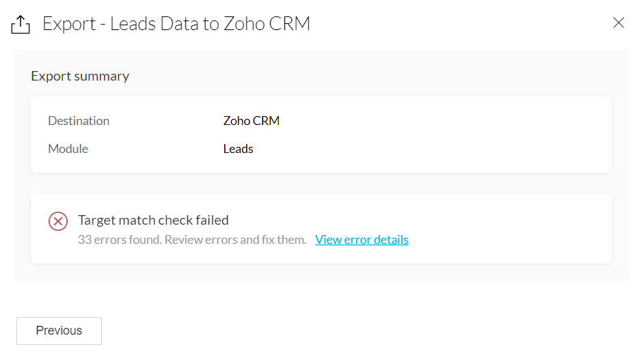The image size is (644, 362).
Task: Click blank space in the error message card
Action: coord(513,229)
